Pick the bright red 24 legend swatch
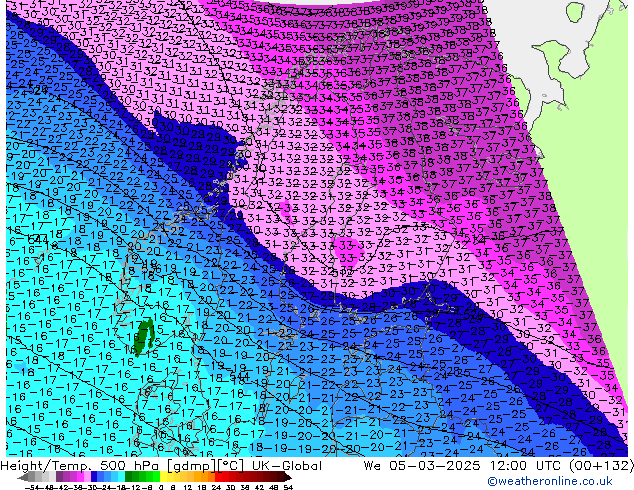This screenshot has width=634, height=490. tap(218, 477)
